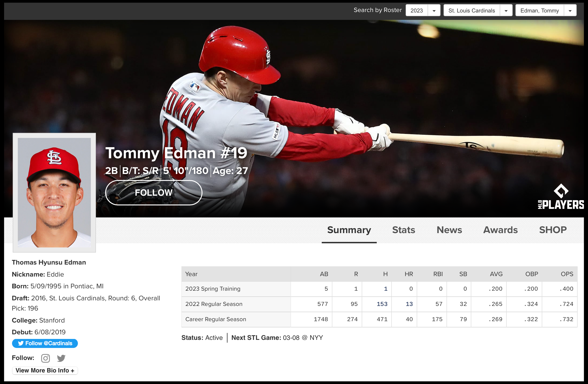The height and width of the screenshot is (384, 588).
Task: Click Tommy Edman's headshot photo
Action: pyautogui.click(x=54, y=193)
